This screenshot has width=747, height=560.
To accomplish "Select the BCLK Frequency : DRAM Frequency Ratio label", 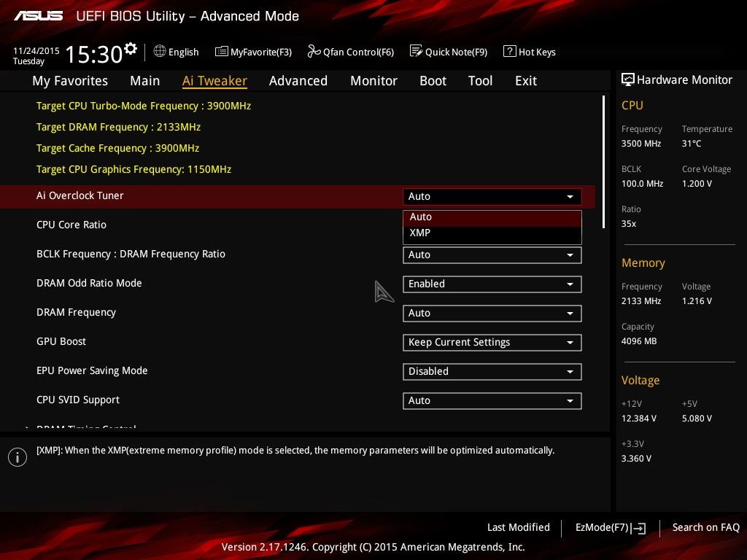I will point(131,254).
